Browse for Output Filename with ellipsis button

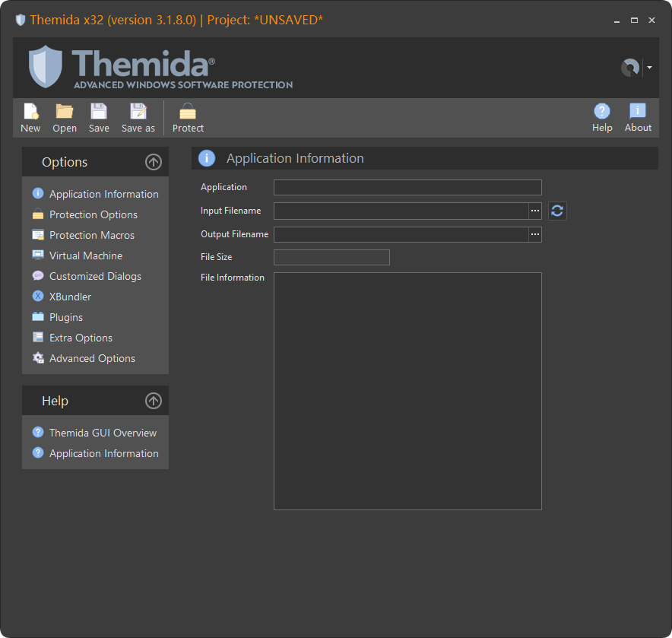coord(535,234)
